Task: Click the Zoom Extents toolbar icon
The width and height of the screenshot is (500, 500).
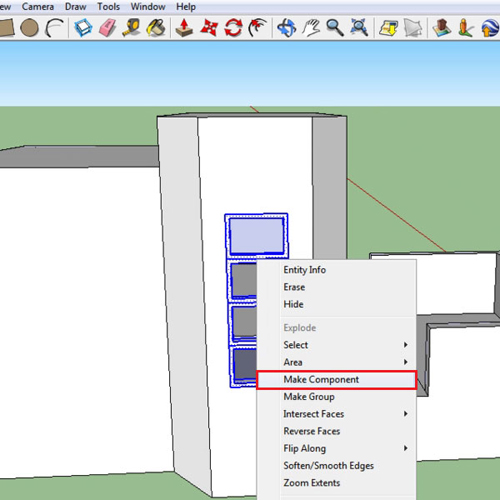Action: (x=359, y=28)
